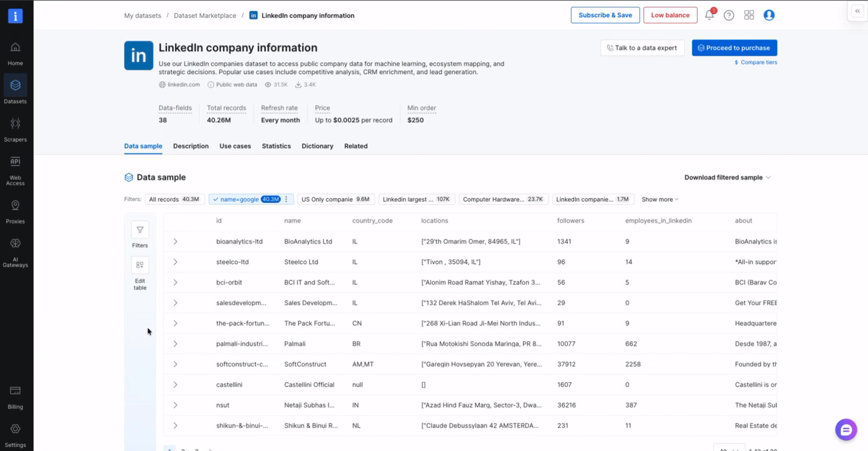Expand the bioanalytics-ltd row
The image size is (868, 451).
[175, 242]
